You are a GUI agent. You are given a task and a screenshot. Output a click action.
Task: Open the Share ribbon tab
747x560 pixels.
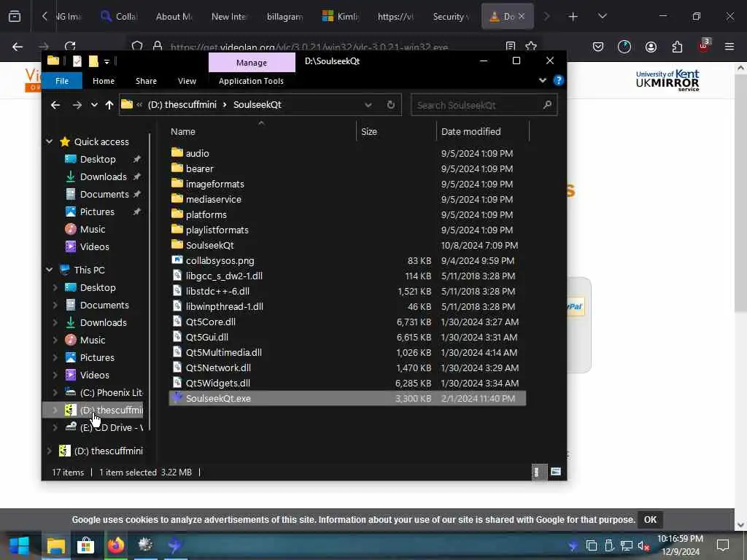[x=146, y=81]
